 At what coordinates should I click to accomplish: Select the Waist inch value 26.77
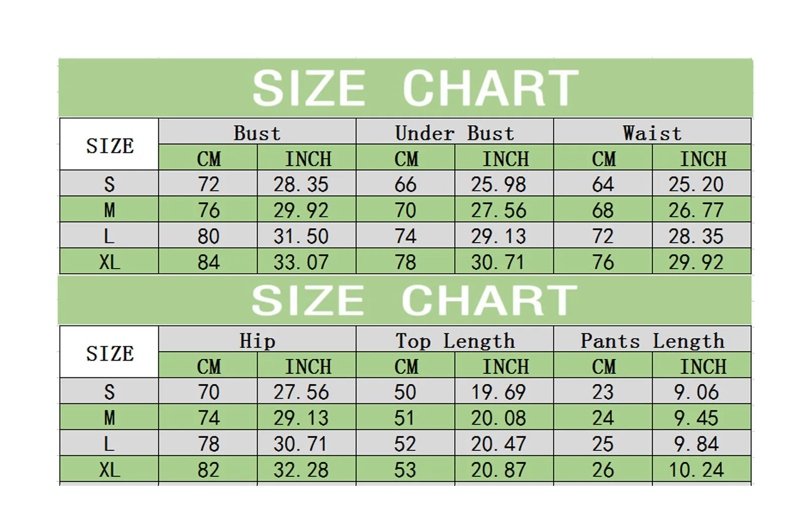coord(695,210)
